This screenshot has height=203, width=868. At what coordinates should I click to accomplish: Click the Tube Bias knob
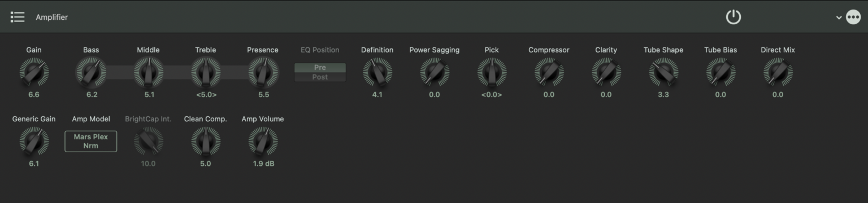click(x=721, y=72)
